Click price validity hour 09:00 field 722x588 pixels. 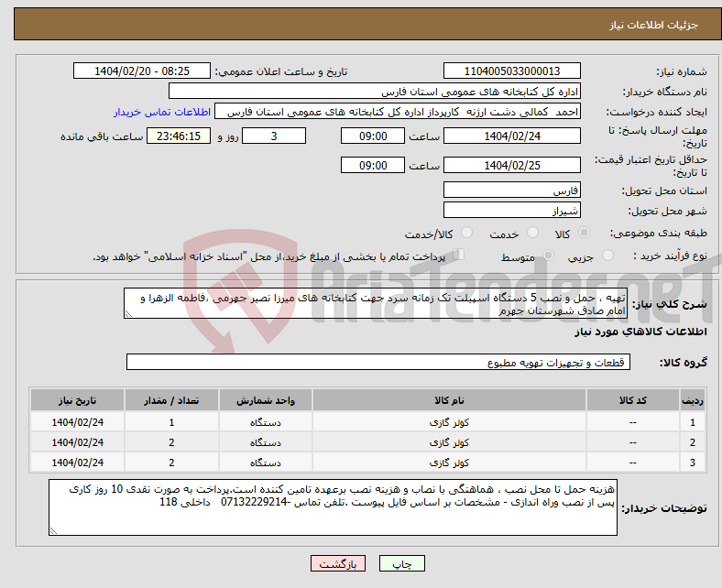coord(373,165)
